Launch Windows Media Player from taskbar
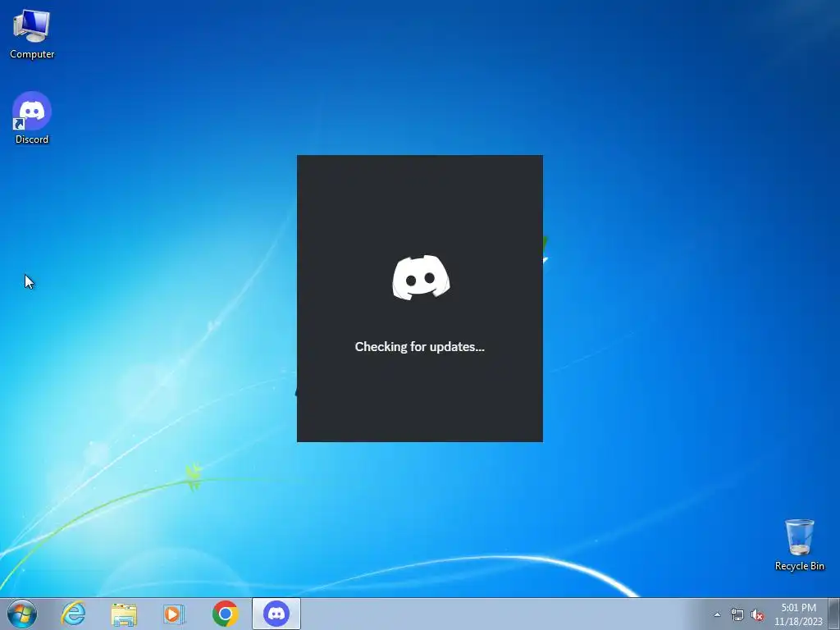 (x=174, y=614)
